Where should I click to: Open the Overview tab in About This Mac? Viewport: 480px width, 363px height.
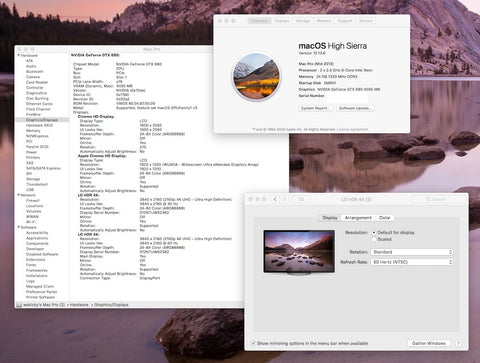tap(259, 21)
